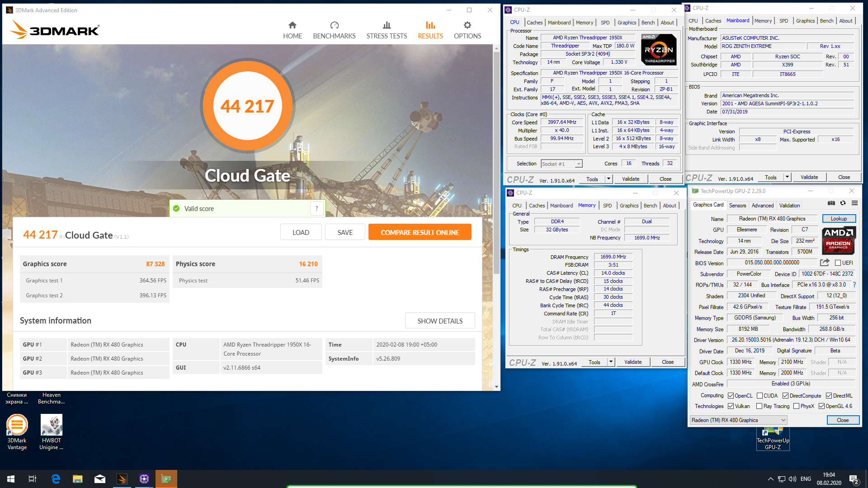Switch to GPU-Z taskbar icon
This screenshot has height=488, width=868.
166,479
